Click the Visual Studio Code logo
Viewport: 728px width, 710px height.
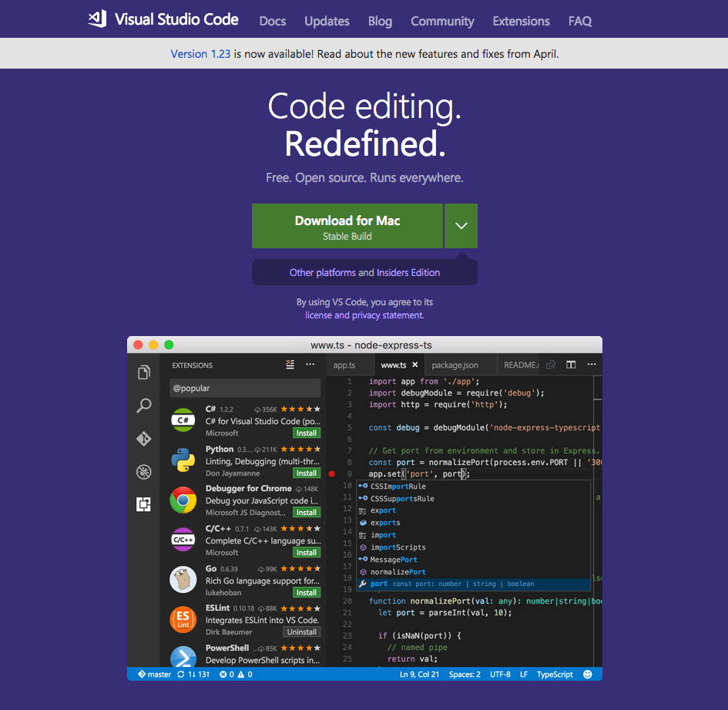pyautogui.click(x=96, y=19)
